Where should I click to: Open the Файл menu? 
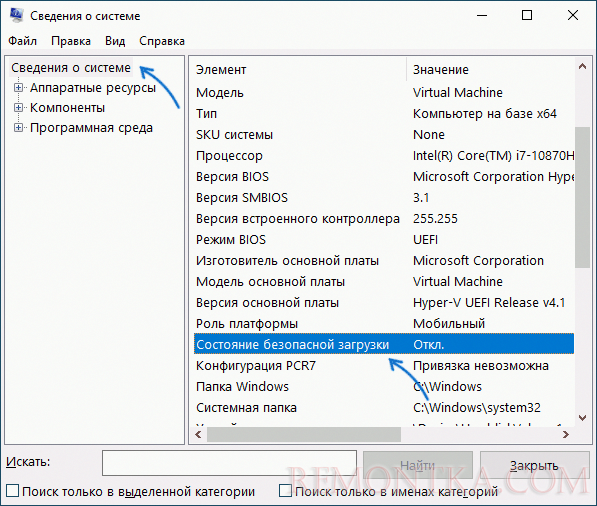(22, 41)
